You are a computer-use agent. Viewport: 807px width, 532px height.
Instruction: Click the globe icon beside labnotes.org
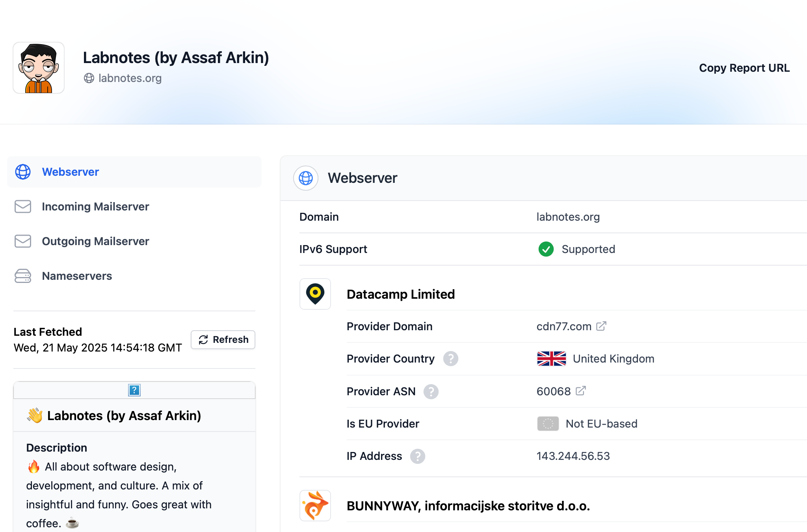(x=89, y=78)
